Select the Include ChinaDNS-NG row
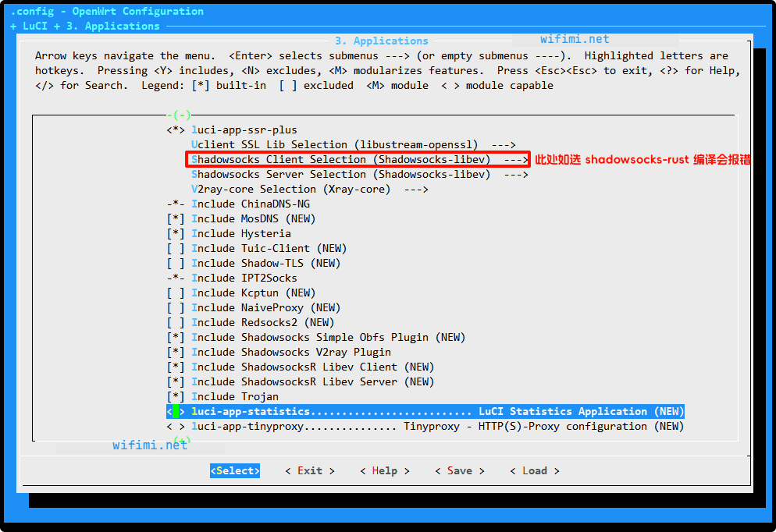This screenshot has height=532, width=776. point(238,204)
